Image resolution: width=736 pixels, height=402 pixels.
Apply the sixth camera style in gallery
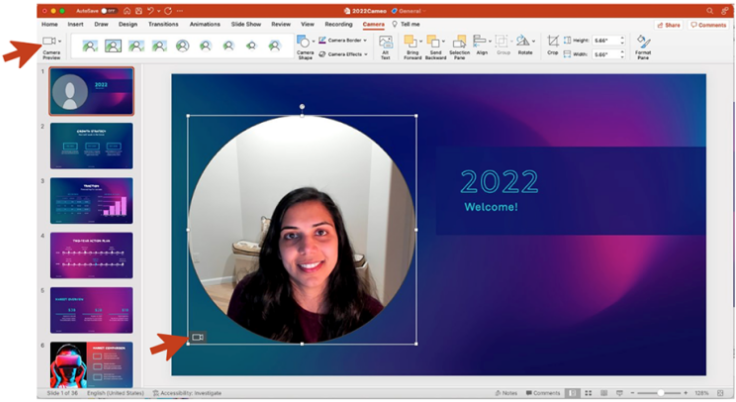click(205, 46)
